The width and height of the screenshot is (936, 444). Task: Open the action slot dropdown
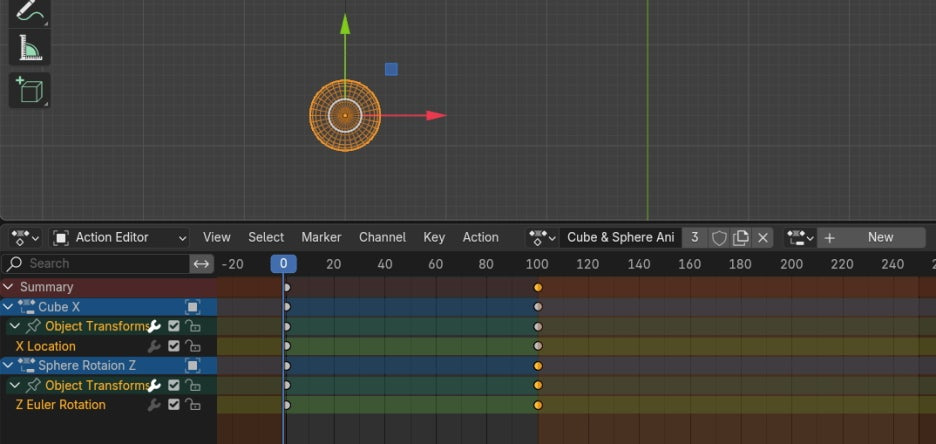click(x=800, y=238)
